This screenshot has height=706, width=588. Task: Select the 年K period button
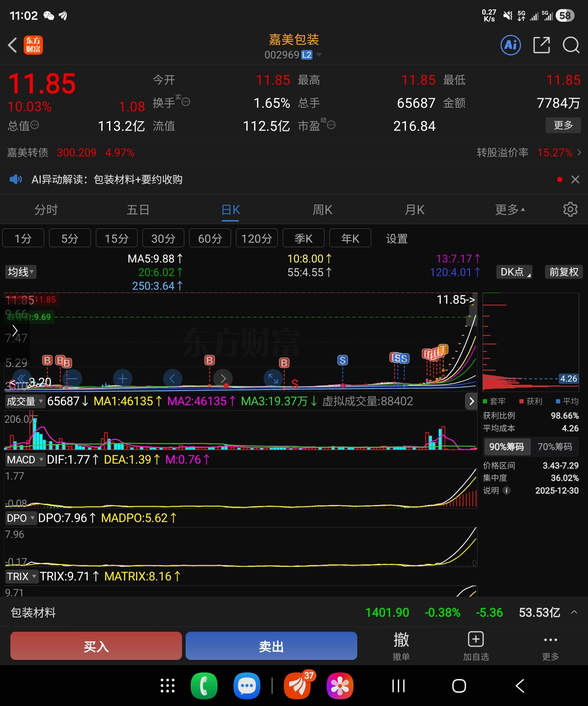350,238
